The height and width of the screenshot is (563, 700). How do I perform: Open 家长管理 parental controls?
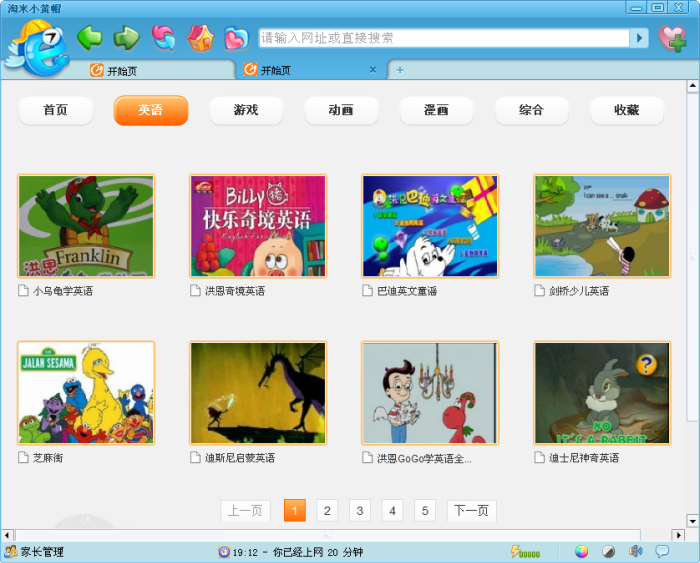tap(34, 552)
